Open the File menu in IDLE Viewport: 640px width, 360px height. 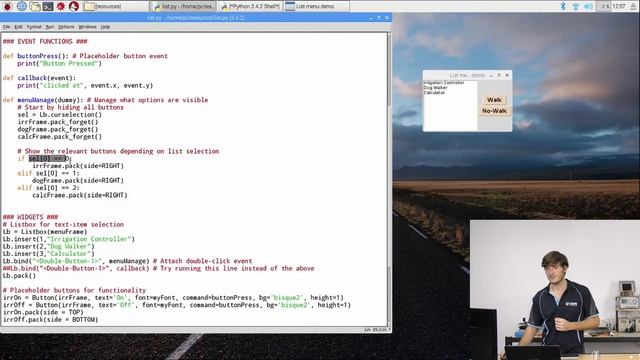point(7,27)
